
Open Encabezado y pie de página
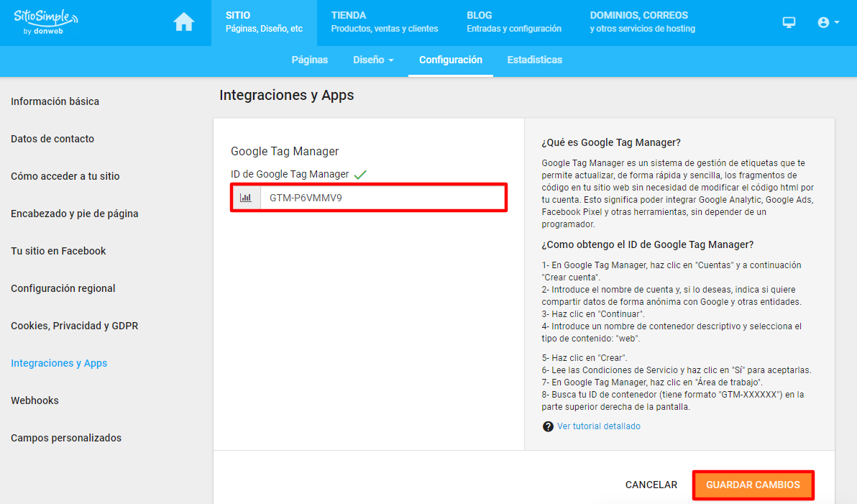point(74,214)
